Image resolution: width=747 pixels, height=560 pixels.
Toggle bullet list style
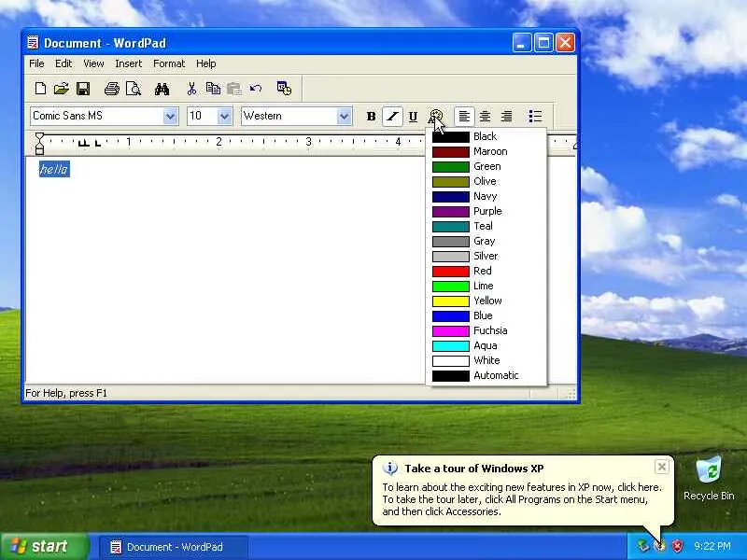click(535, 116)
